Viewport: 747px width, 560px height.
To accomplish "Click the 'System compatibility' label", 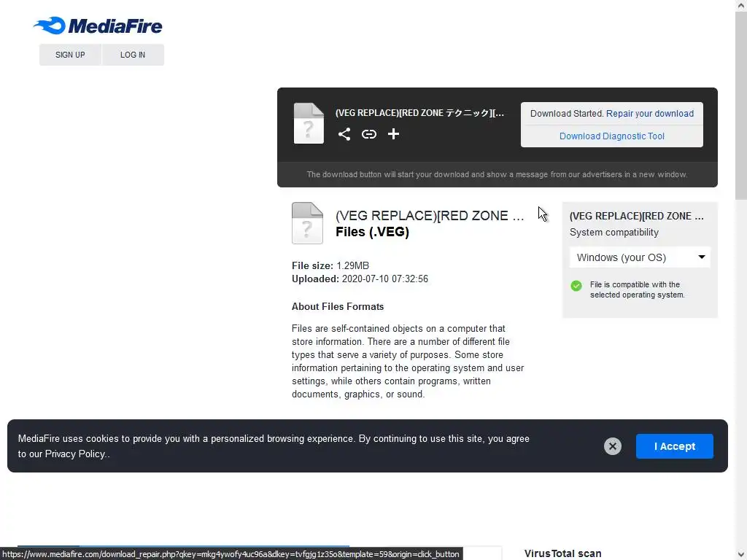I will pos(614,233).
